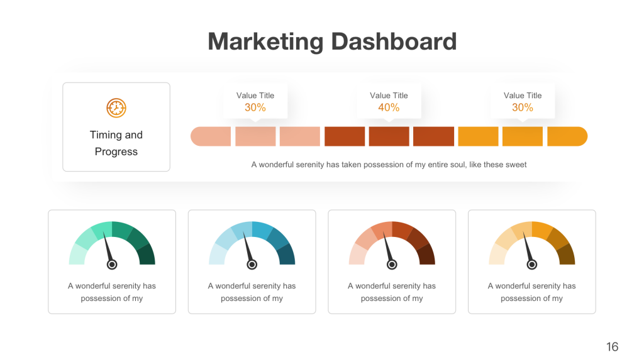Select the Marketing Dashboard title

(x=332, y=41)
